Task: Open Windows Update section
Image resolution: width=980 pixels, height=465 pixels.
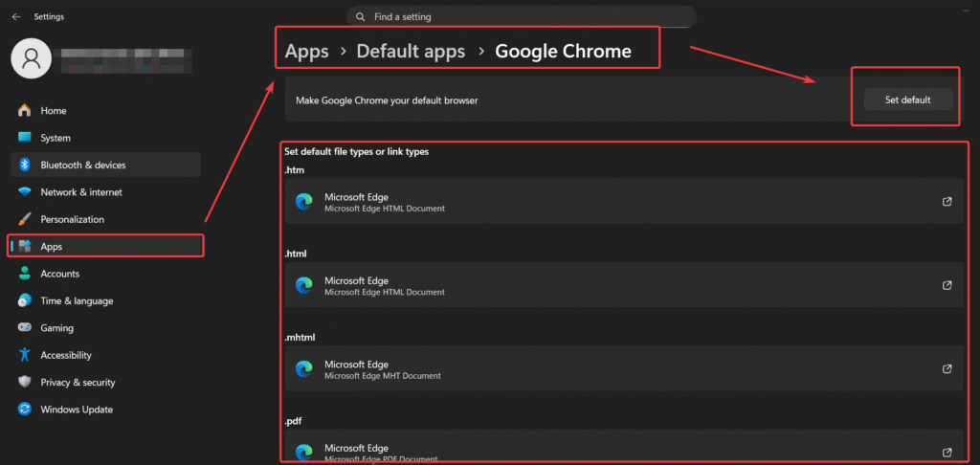Action: point(77,410)
